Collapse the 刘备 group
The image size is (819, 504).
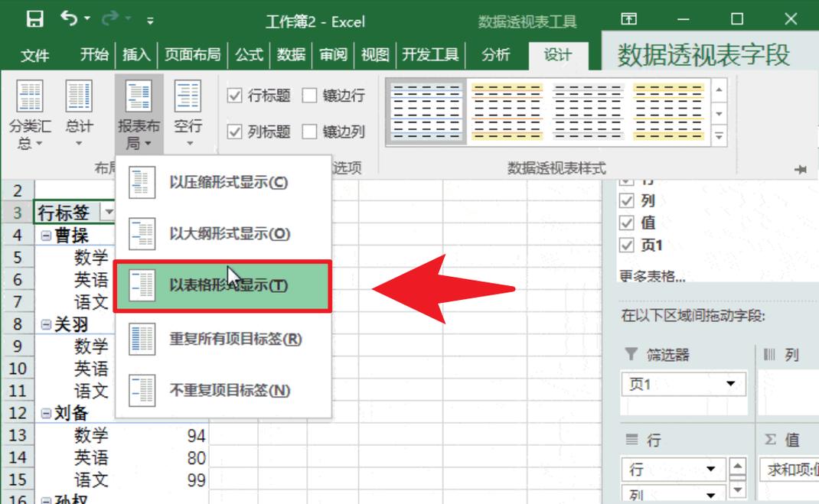pos(46,413)
